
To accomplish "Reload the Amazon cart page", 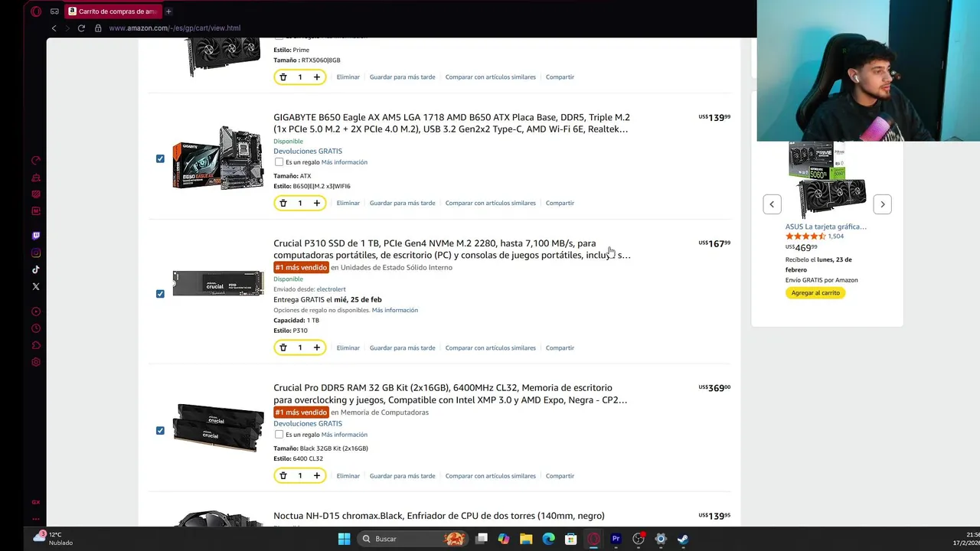I will [x=81, y=28].
